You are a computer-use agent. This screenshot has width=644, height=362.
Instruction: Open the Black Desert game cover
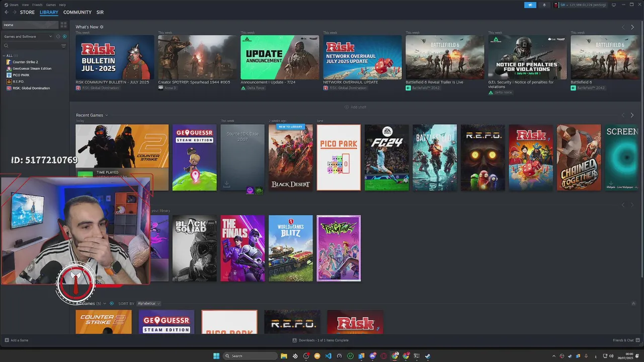290,157
